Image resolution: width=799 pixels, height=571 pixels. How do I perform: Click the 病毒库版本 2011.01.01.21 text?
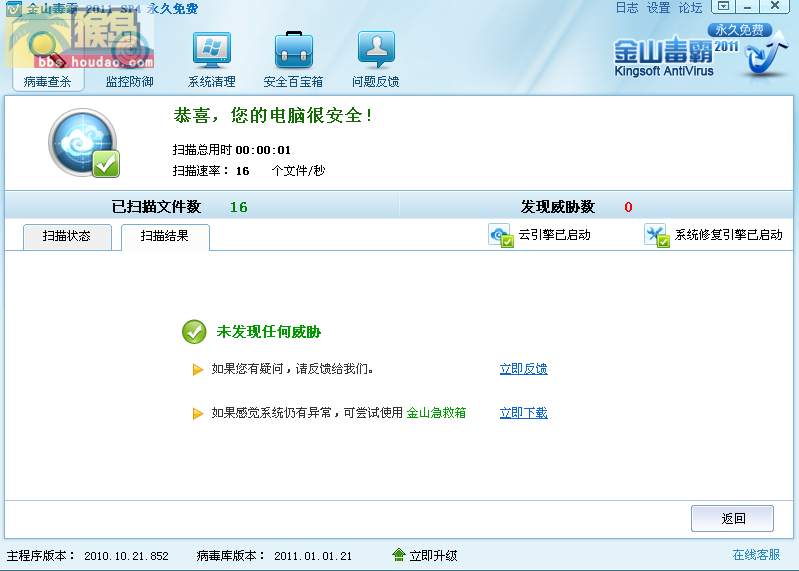pos(274,556)
